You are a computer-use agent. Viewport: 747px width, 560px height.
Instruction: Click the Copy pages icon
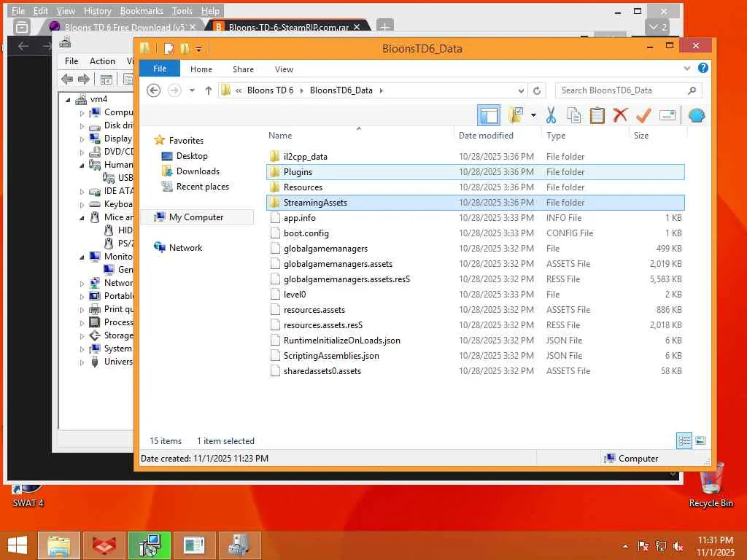574,115
